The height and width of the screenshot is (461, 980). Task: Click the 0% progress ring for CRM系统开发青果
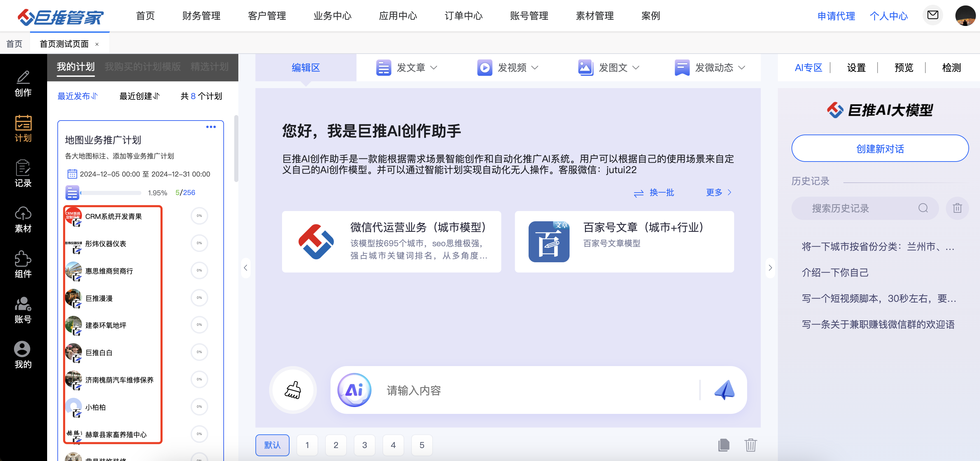pyautogui.click(x=199, y=216)
